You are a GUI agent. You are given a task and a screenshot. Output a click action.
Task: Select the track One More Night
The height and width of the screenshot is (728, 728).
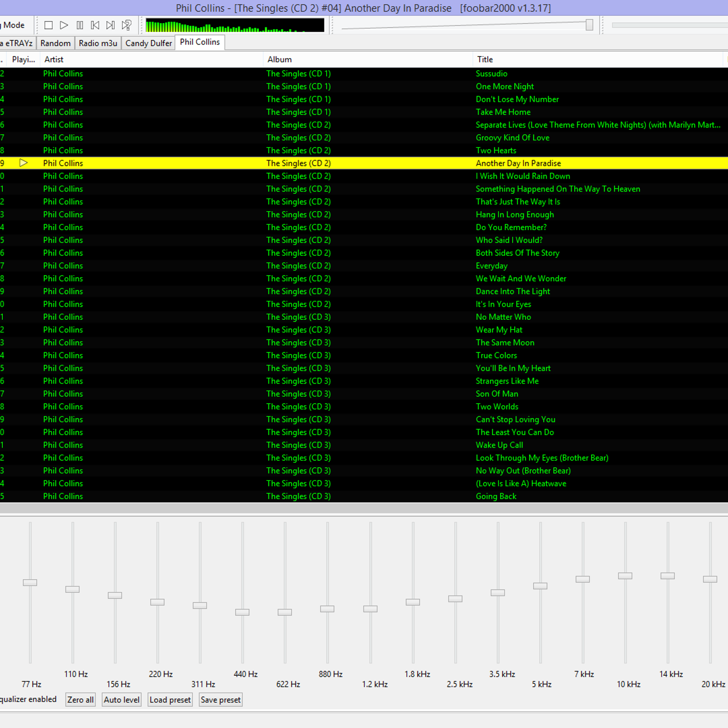tap(364, 86)
